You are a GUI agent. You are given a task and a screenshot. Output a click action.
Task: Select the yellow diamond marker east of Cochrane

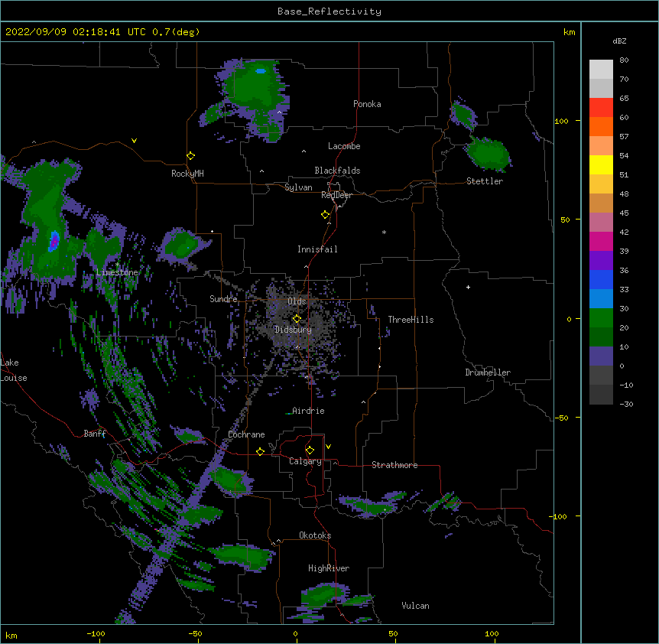pyautogui.click(x=260, y=451)
